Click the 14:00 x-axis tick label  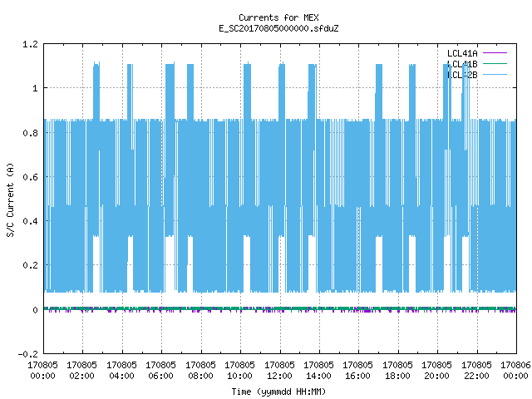pyautogui.click(x=318, y=376)
